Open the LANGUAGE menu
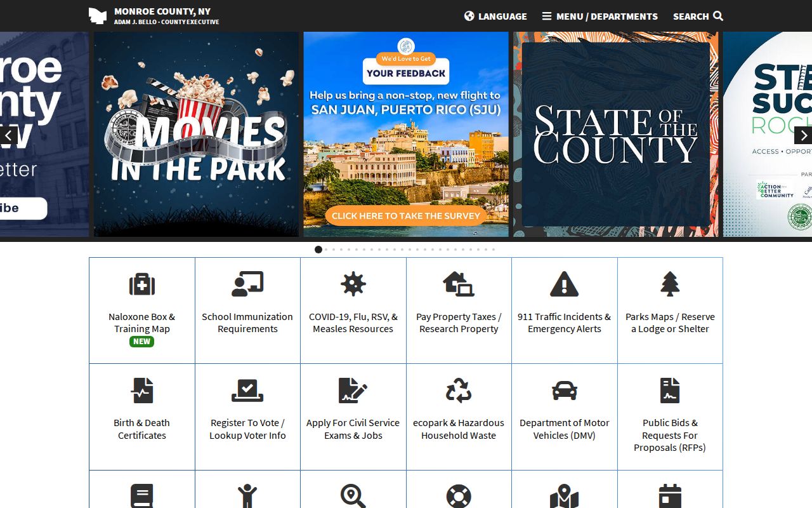 click(495, 16)
